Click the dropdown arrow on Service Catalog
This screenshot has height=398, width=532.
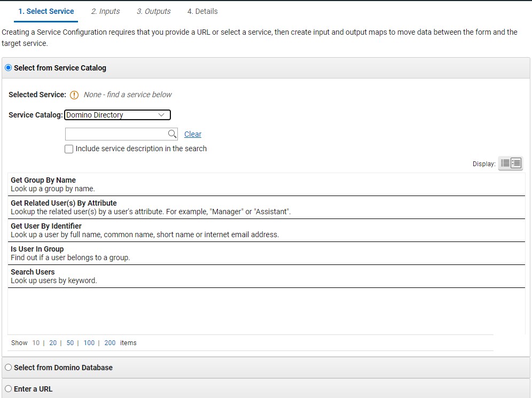(x=162, y=115)
